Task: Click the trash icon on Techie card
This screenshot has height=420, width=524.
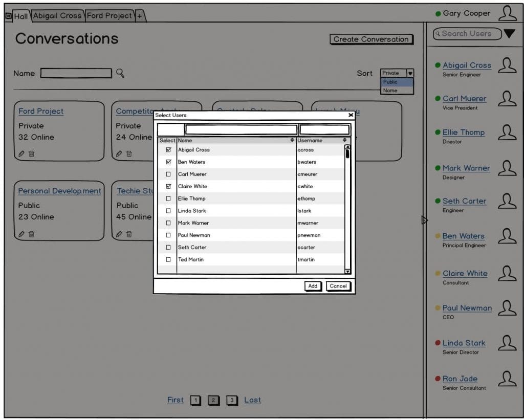Action: (x=129, y=234)
